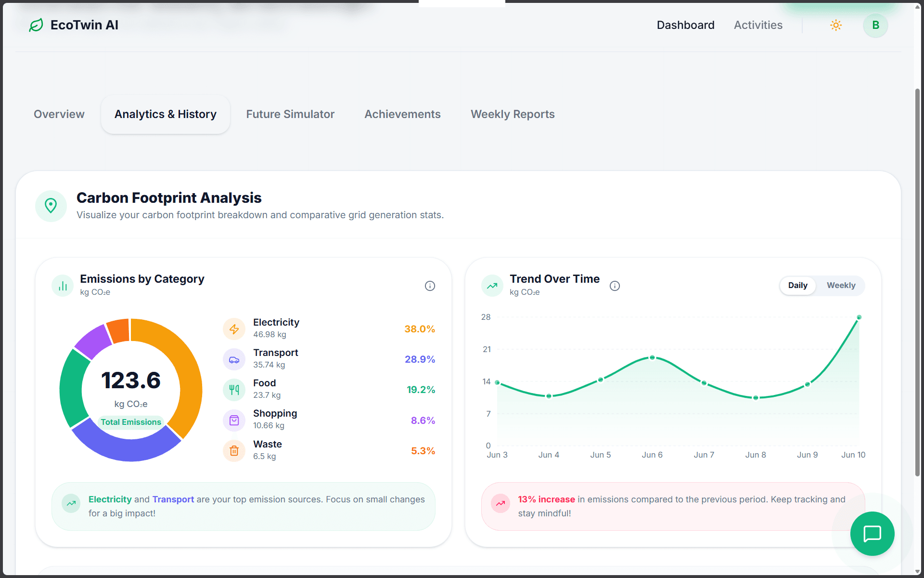Click the 8.6% Shopping percentage
This screenshot has height=578, width=924.
tap(423, 420)
